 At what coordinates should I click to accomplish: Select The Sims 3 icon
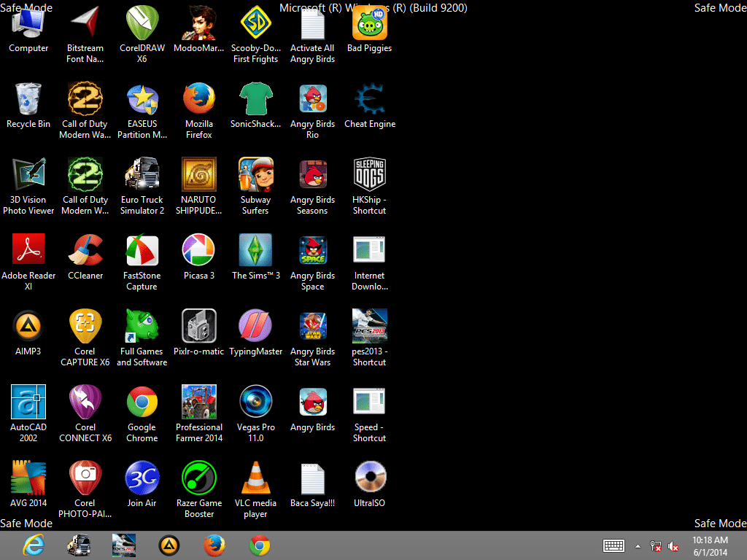tap(256, 250)
